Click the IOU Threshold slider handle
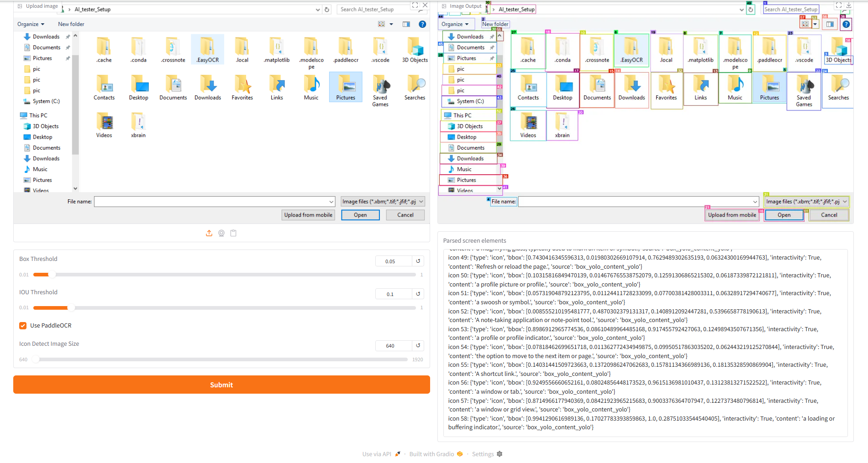868x463 pixels. tap(71, 308)
